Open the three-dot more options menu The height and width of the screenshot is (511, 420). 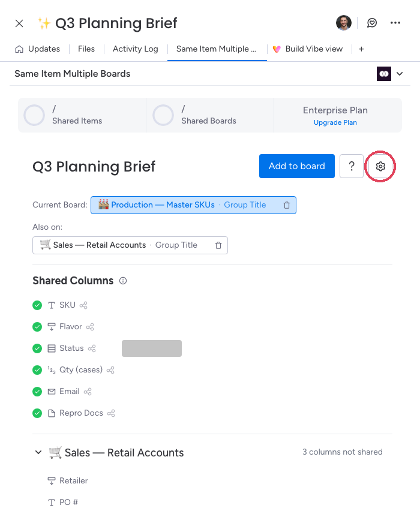[x=395, y=23]
